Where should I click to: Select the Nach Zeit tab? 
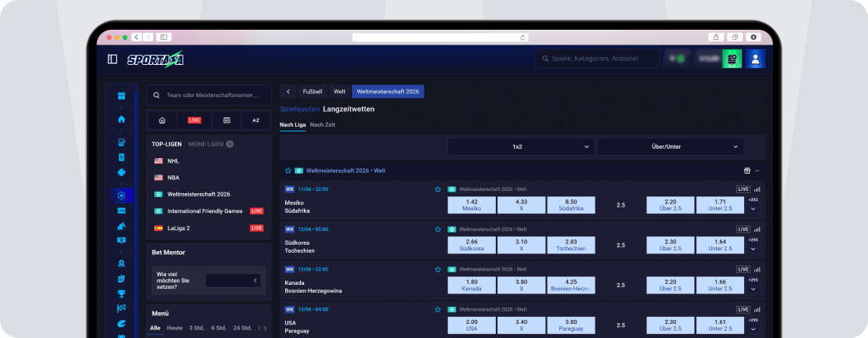[x=322, y=125]
